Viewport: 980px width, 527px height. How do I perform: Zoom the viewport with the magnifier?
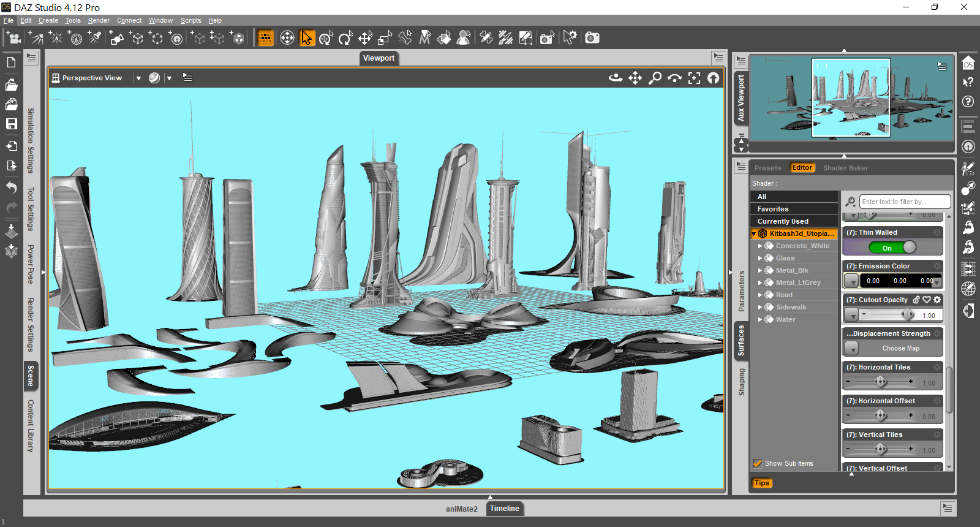coord(655,78)
